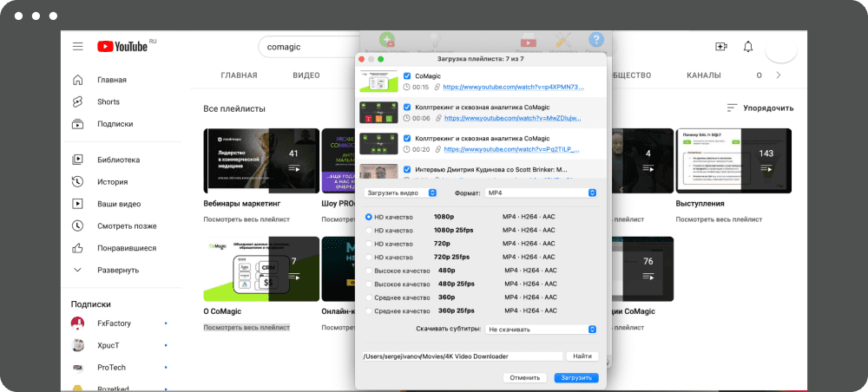Click the YouTube create video camera icon
The width and height of the screenshot is (868, 392).
click(x=721, y=47)
